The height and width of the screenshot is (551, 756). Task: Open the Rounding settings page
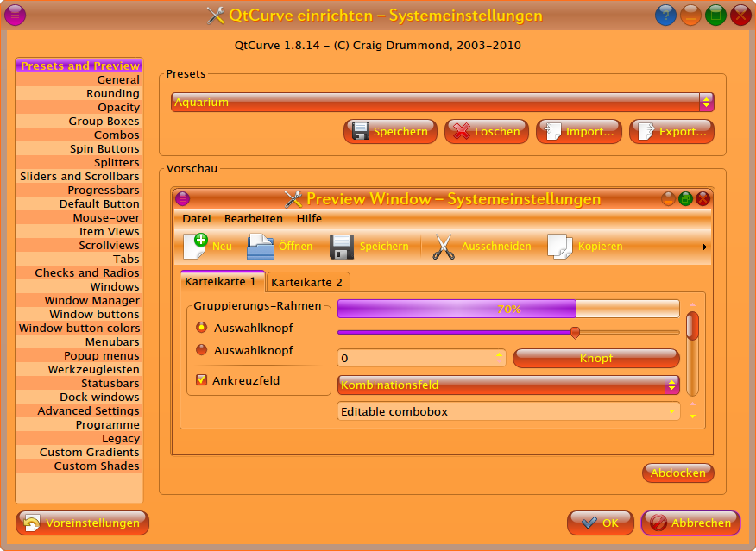click(79, 93)
